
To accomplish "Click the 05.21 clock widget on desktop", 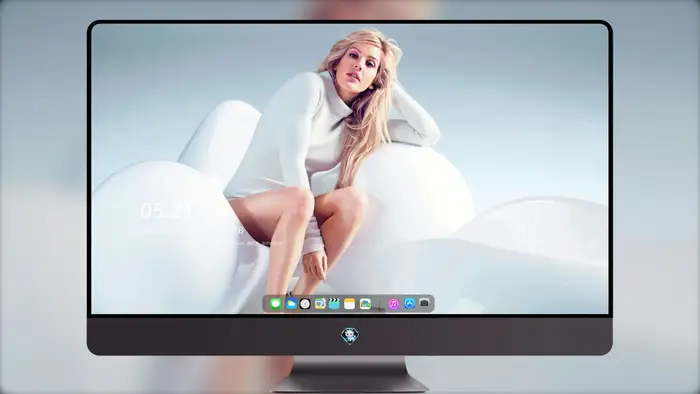I will [166, 211].
